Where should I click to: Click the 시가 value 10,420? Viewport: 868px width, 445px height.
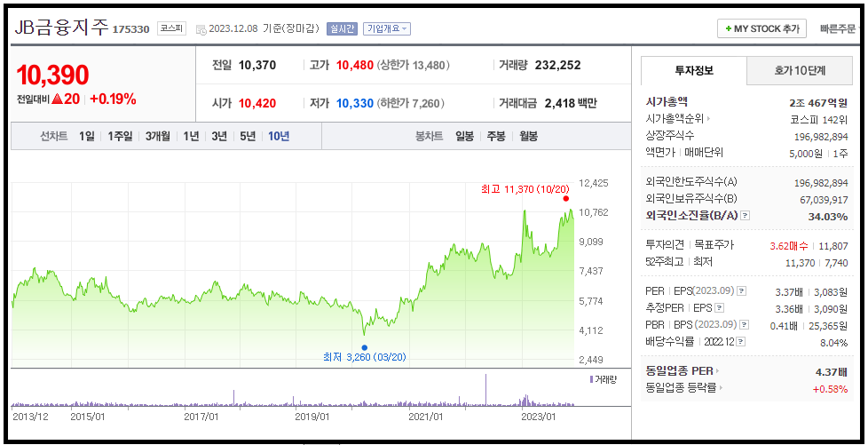pos(257,103)
